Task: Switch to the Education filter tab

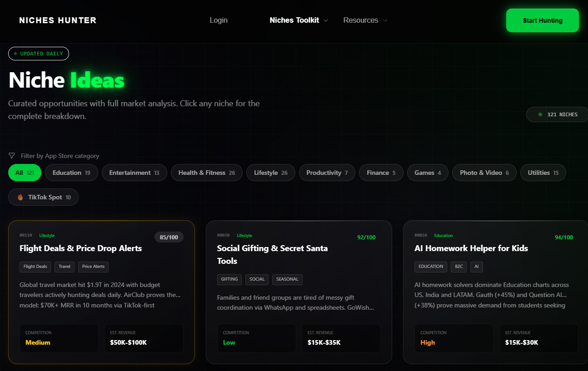Action: (71, 173)
